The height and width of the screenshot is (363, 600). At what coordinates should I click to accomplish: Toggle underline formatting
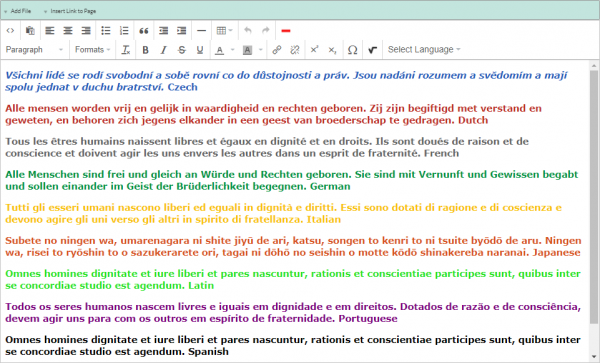200,50
